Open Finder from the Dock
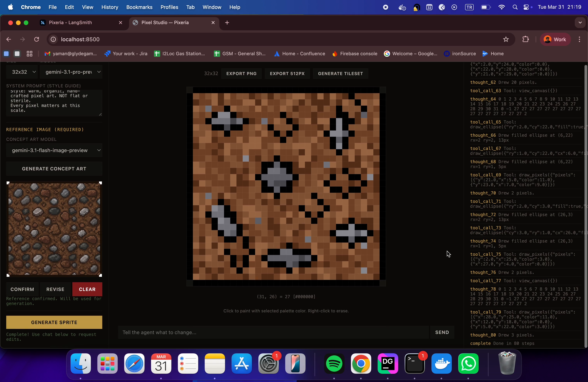This screenshot has width=588, height=382. click(80, 364)
